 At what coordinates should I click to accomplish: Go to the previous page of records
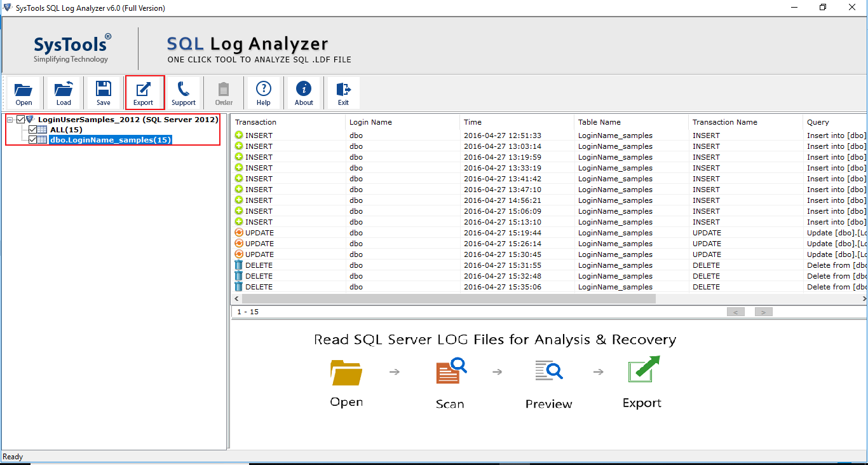[x=736, y=312]
